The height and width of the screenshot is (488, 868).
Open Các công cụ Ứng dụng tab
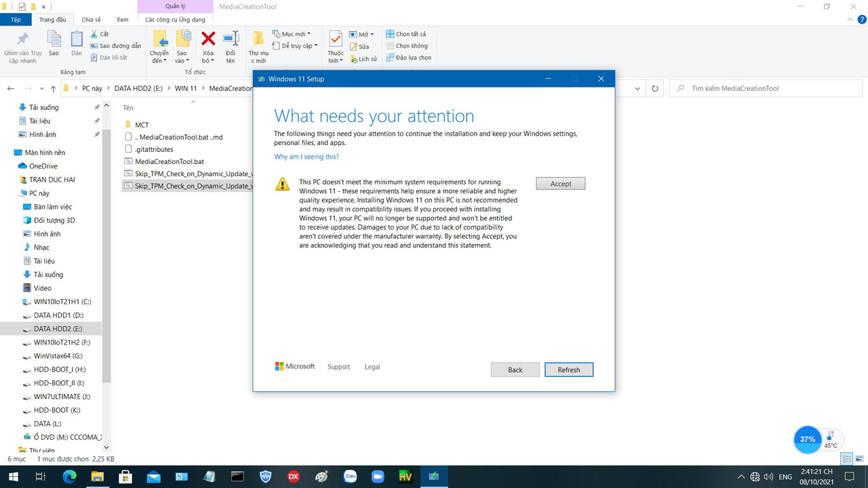click(175, 20)
